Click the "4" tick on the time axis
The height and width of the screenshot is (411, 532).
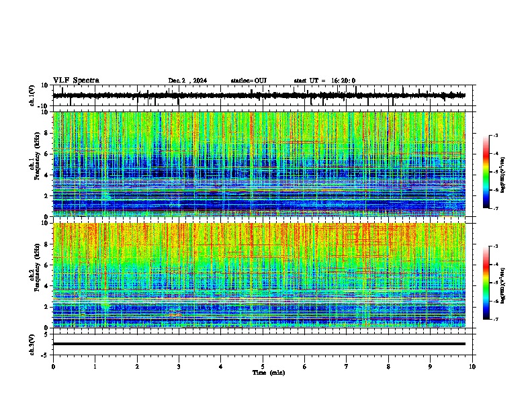point(221,367)
